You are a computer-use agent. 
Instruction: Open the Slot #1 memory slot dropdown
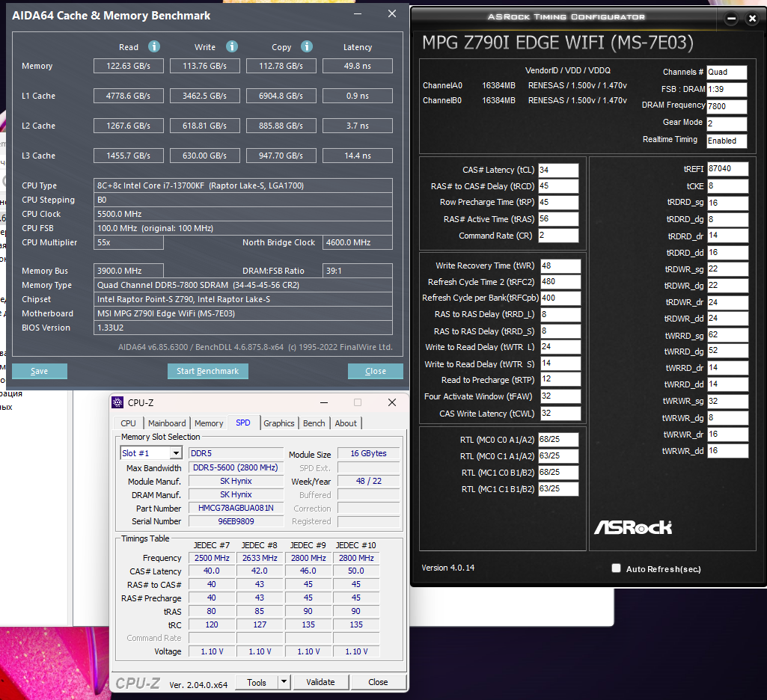coord(176,453)
